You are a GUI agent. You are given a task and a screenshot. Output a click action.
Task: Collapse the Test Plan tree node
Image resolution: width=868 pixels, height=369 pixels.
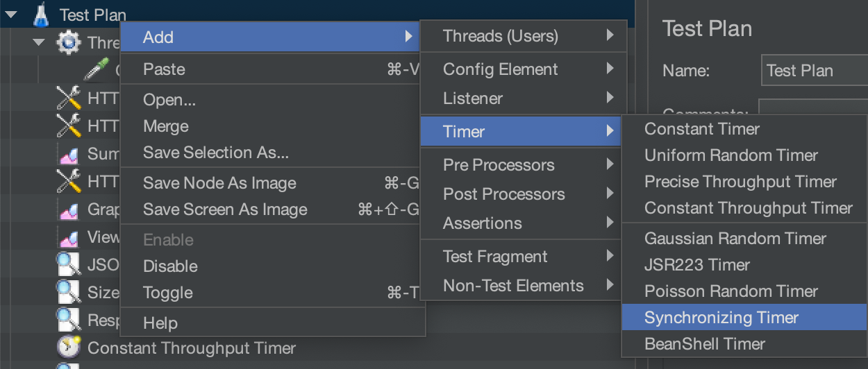tap(10, 14)
